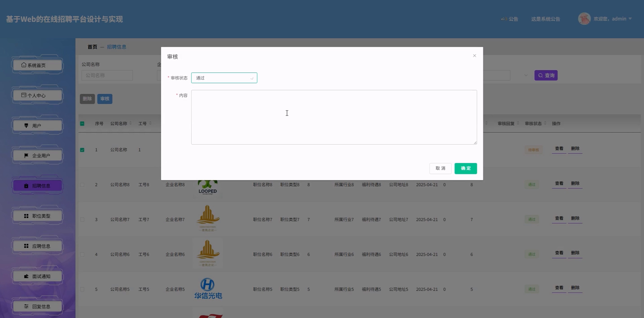This screenshot has width=644, height=318.
Task: Click the admin avatar picture
Action: coord(584,19)
